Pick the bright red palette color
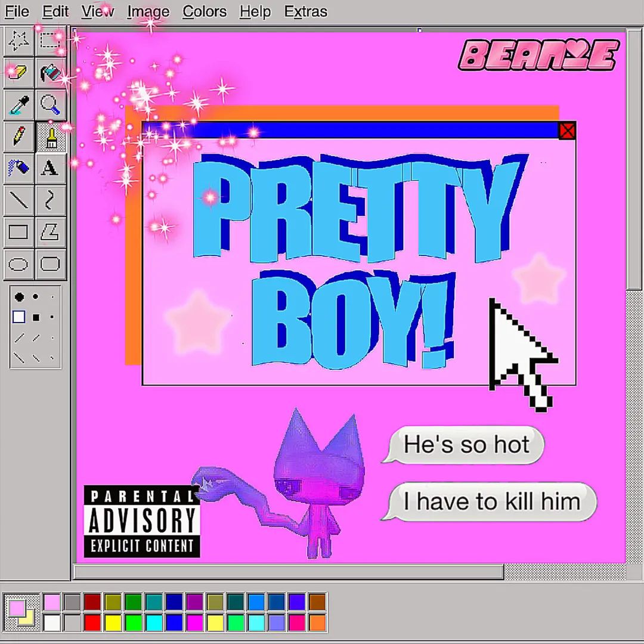644x644 pixels. click(92, 623)
